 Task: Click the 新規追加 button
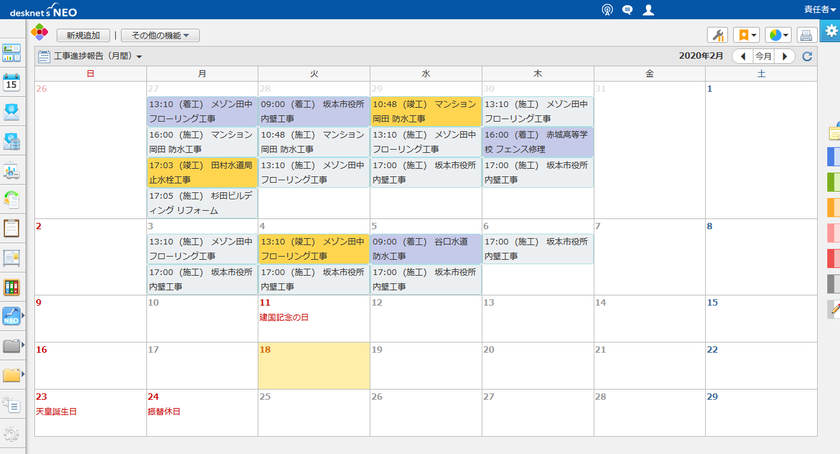(83, 35)
